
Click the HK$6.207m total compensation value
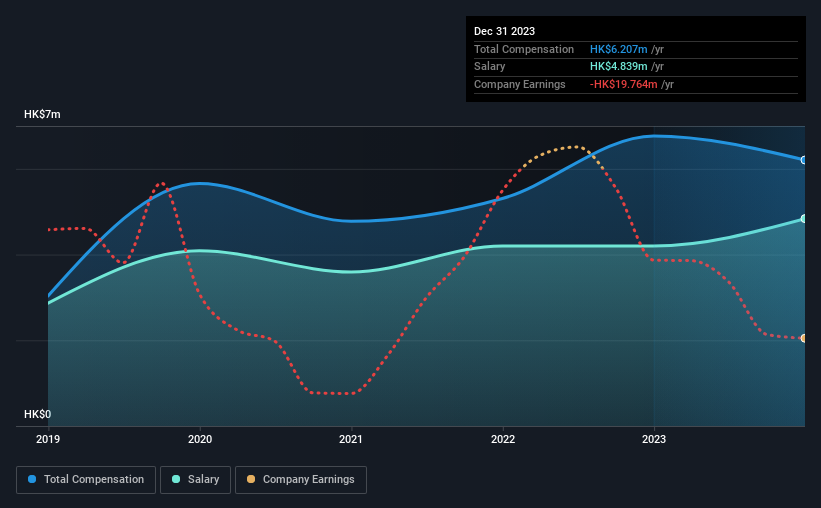click(x=618, y=49)
